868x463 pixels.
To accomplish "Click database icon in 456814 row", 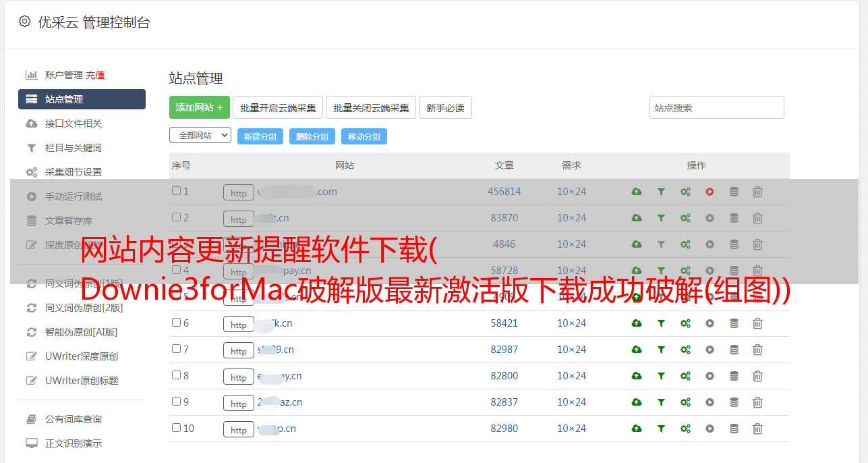I will (734, 192).
